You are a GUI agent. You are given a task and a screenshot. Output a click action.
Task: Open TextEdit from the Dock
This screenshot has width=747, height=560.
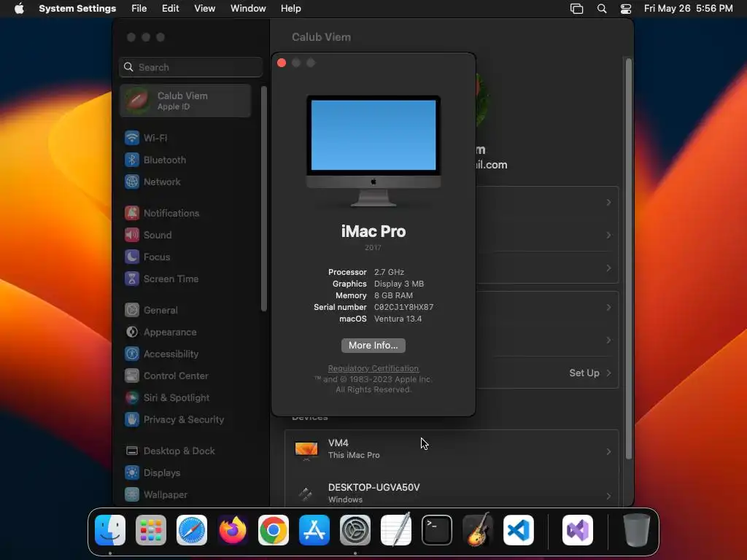(x=396, y=530)
